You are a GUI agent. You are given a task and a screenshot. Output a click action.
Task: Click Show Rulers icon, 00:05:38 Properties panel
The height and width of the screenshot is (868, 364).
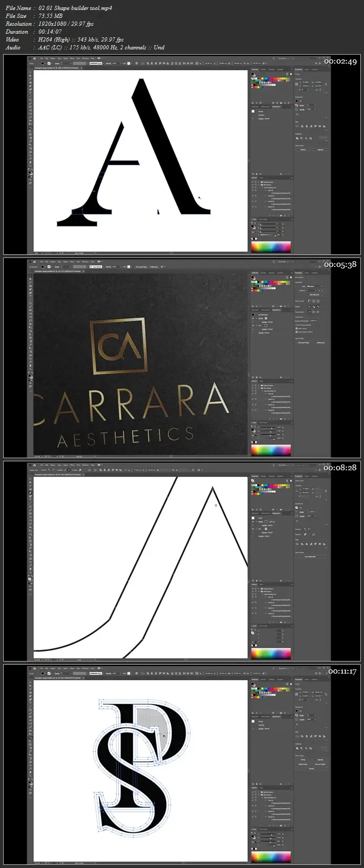pos(309,301)
